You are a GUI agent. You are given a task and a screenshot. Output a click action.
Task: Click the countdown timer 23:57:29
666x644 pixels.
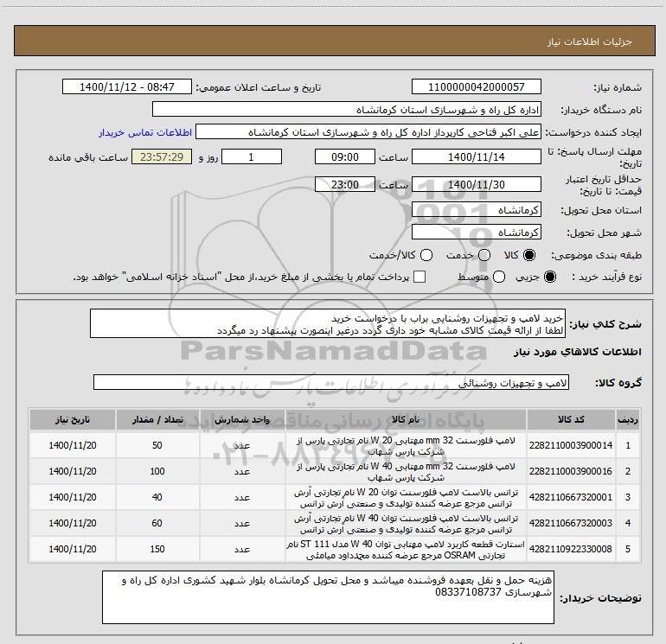coord(162,156)
